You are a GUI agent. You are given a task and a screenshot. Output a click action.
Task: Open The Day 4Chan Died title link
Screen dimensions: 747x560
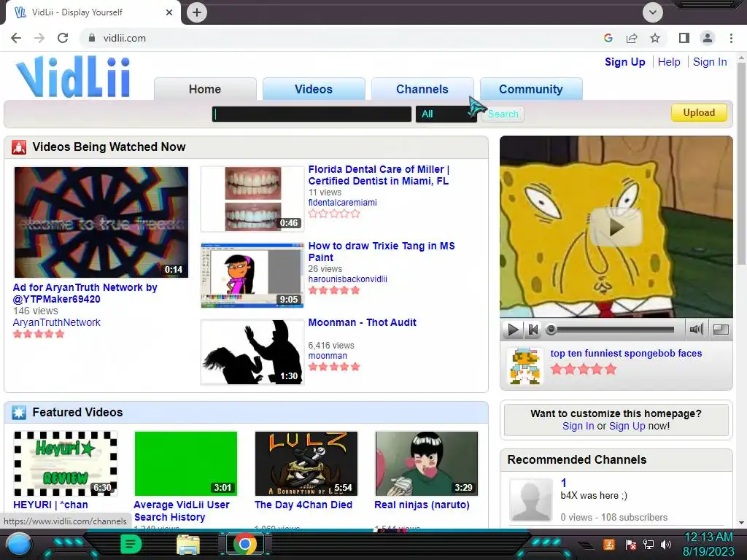point(303,505)
